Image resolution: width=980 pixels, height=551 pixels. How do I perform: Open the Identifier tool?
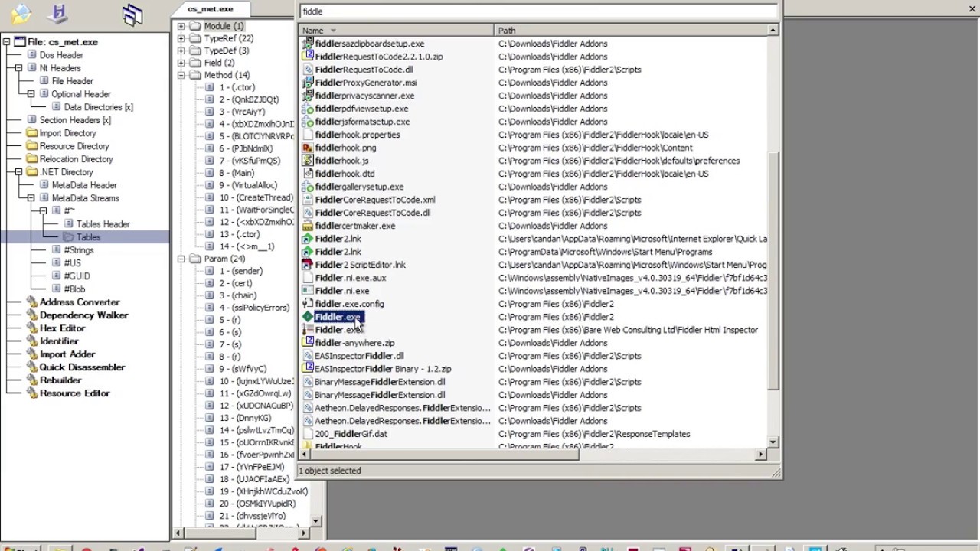tap(59, 341)
